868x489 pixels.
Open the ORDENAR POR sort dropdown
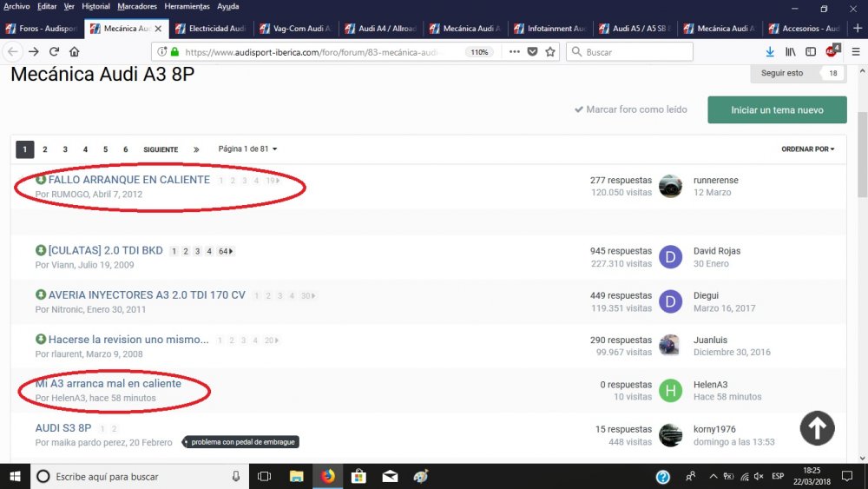point(807,149)
